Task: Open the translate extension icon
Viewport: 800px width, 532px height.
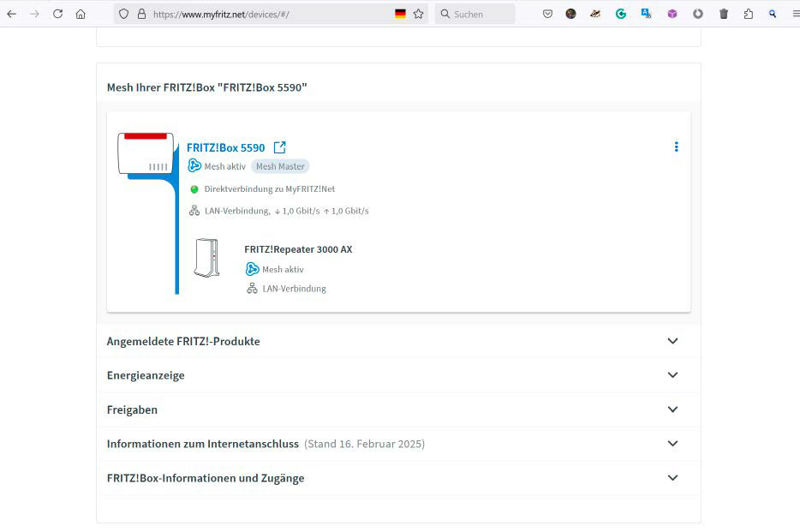Action: click(x=646, y=14)
